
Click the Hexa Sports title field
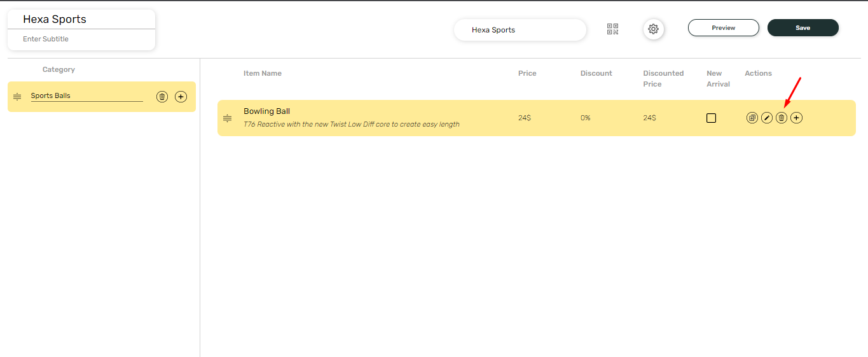[81, 19]
